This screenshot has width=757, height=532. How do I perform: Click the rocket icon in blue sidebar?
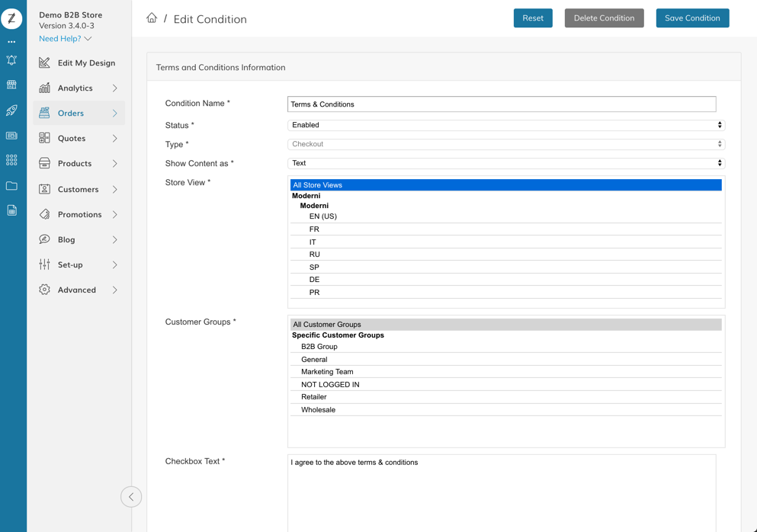(x=11, y=111)
